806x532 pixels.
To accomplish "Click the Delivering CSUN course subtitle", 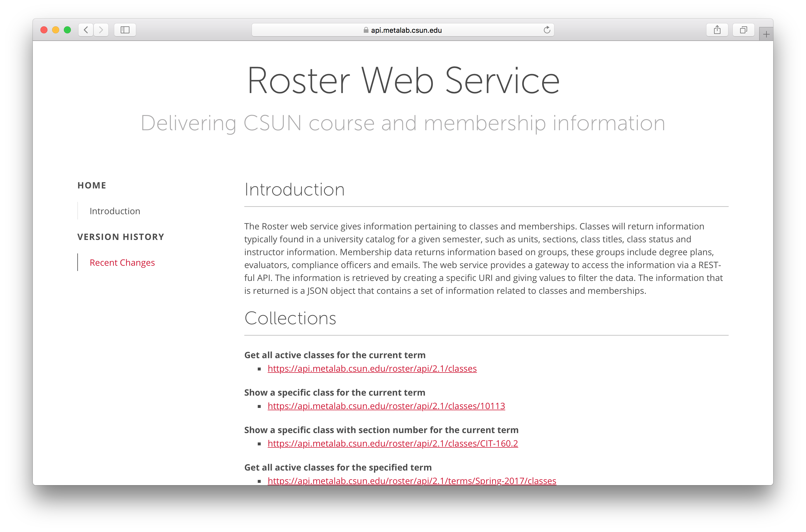I will click(x=403, y=123).
